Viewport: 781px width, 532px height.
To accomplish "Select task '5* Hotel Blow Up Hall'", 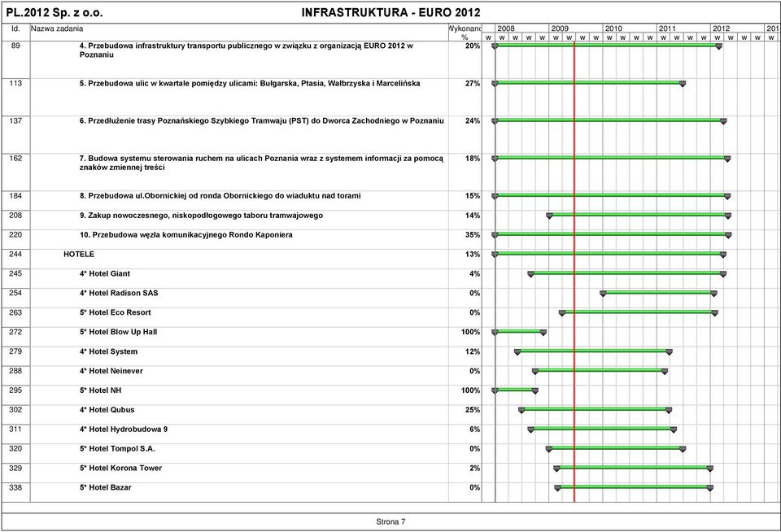I will (118, 332).
